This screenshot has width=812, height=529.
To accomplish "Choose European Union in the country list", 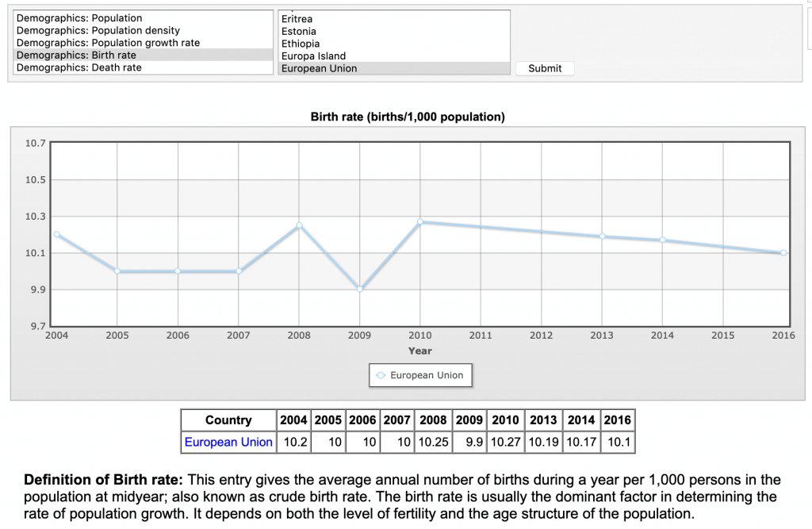I will click(394, 68).
